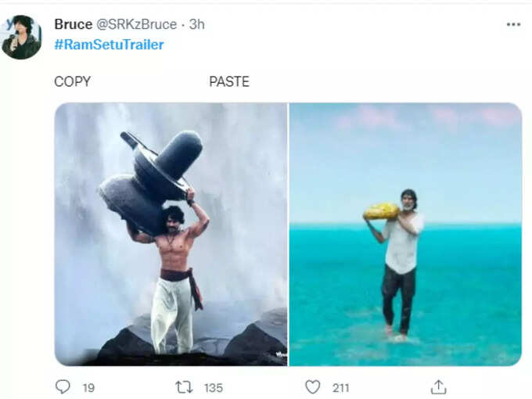This screenshot has width=532, height=399.
Task: Retweet this post using the retweet icon
Action: pos(184,387)
